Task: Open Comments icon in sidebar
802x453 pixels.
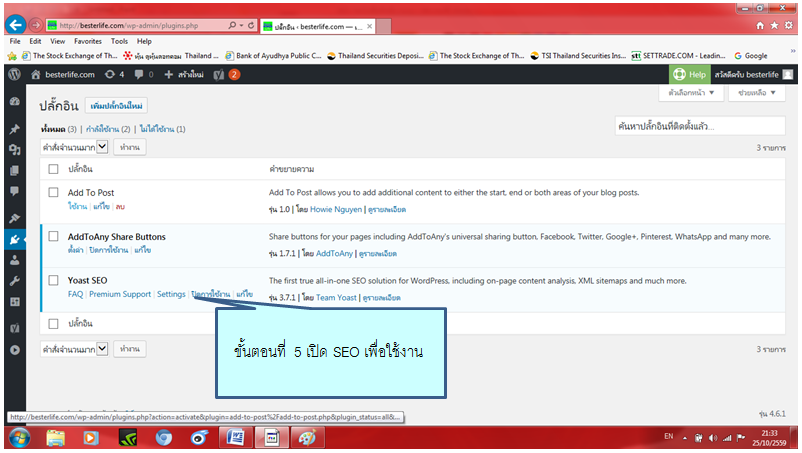Action: tap(15, 191)
